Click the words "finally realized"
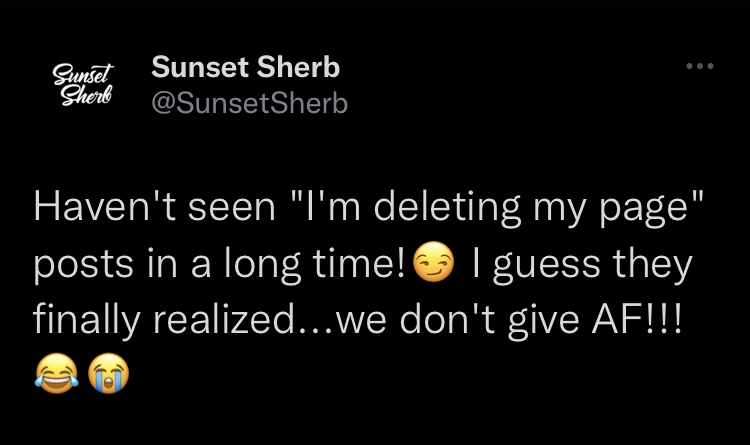This screenshot has height=445, width=750. (164, 320)
